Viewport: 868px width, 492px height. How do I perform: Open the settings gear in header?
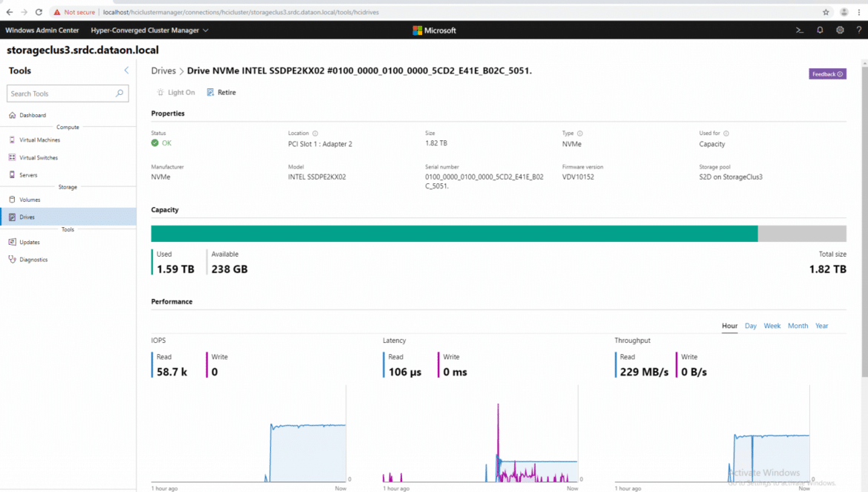coord(840,30)
